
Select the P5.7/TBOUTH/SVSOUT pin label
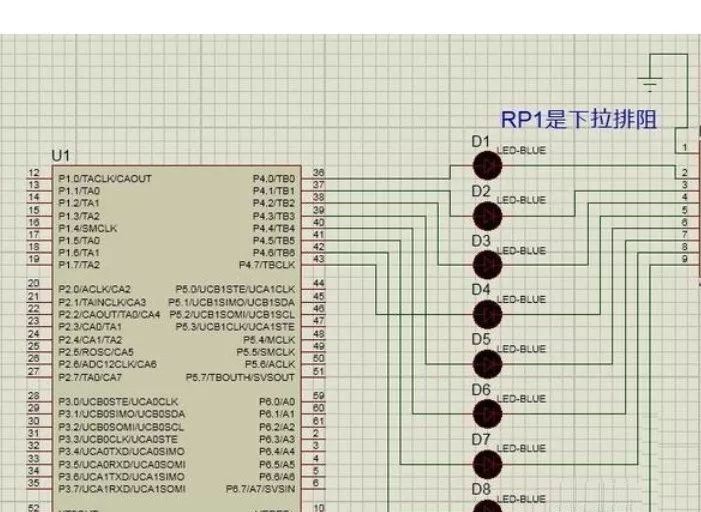pos(240,377)
